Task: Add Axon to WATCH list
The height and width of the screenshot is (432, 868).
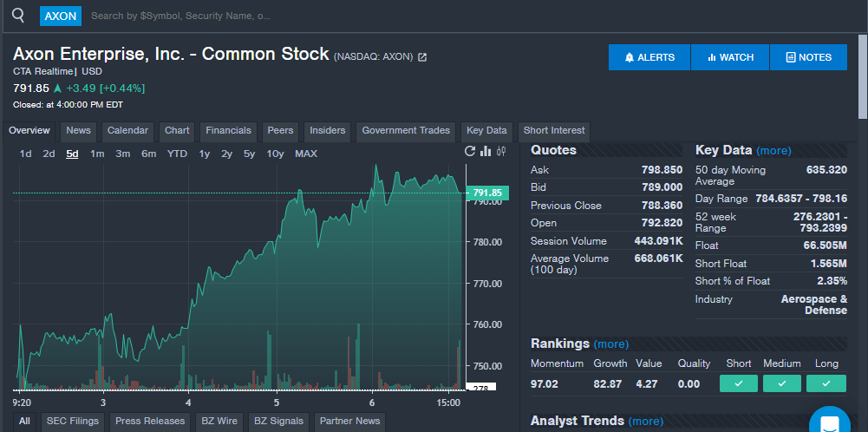Action: tap(730, 57)
